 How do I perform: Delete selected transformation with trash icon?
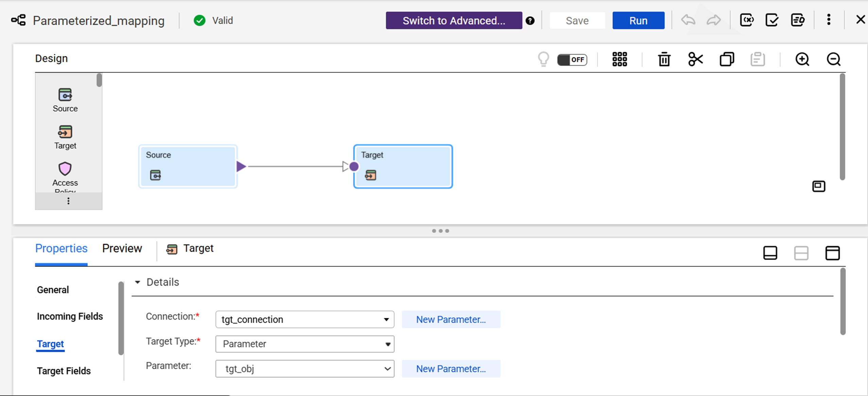(664, 59)
